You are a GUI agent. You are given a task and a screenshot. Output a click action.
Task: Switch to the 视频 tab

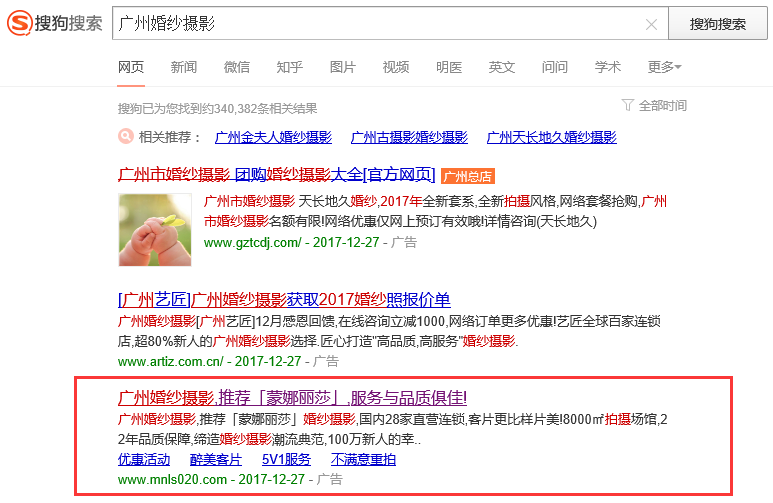[x=396, y=67]
